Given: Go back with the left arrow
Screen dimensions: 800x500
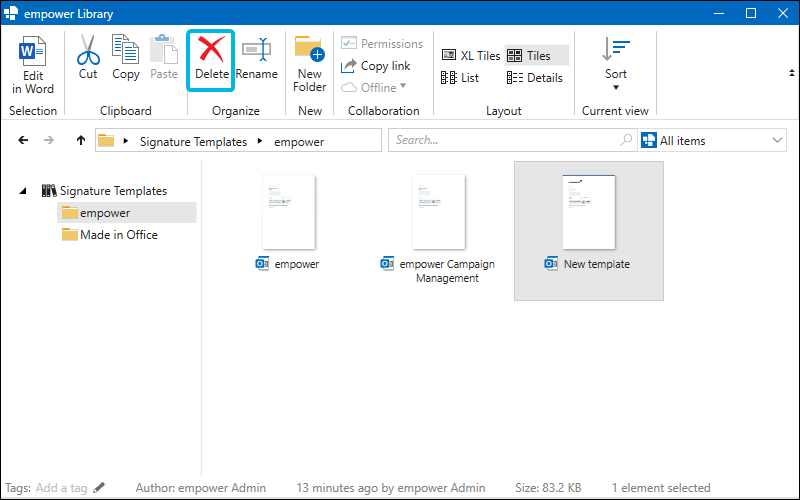Looking at the screenshot, I should [x=23, y=140].
